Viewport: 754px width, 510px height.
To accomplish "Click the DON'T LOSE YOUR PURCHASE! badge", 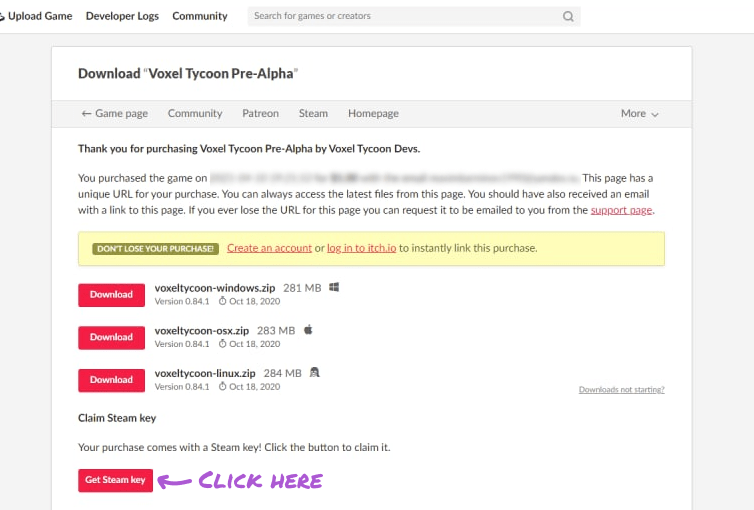I will [x=155, y=249].
